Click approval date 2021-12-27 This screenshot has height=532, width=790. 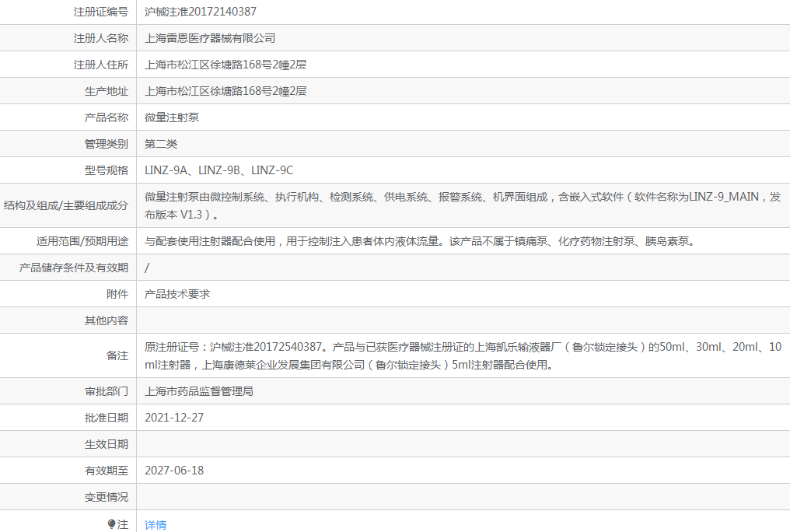tap(174, 418)
